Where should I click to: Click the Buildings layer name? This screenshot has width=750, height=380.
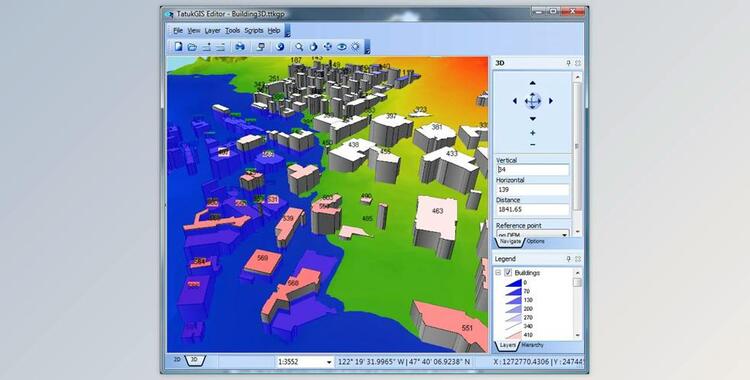[x=528, y=273]
